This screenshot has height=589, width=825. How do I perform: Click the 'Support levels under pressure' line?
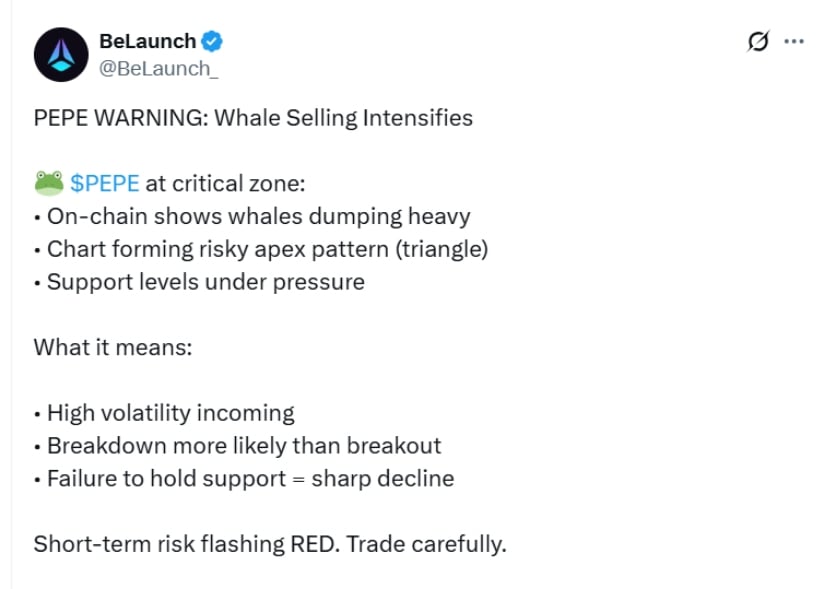[x=205, y=282]
